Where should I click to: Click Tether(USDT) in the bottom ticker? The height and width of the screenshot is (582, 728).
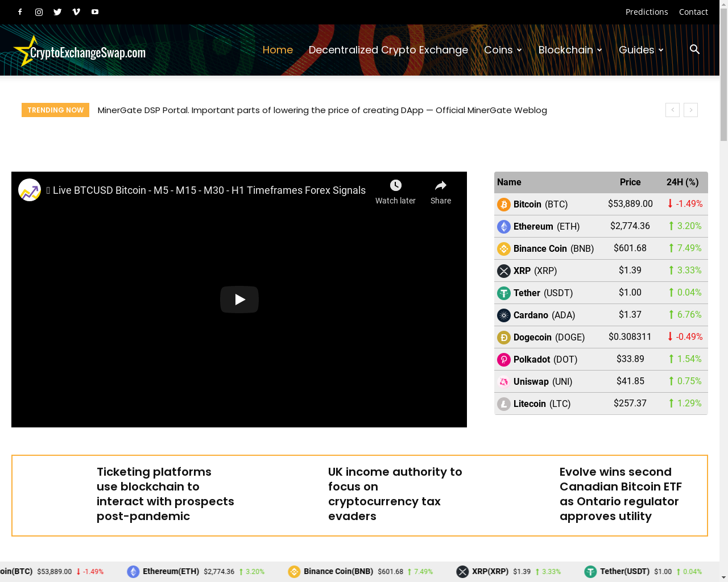coord(624,571)
